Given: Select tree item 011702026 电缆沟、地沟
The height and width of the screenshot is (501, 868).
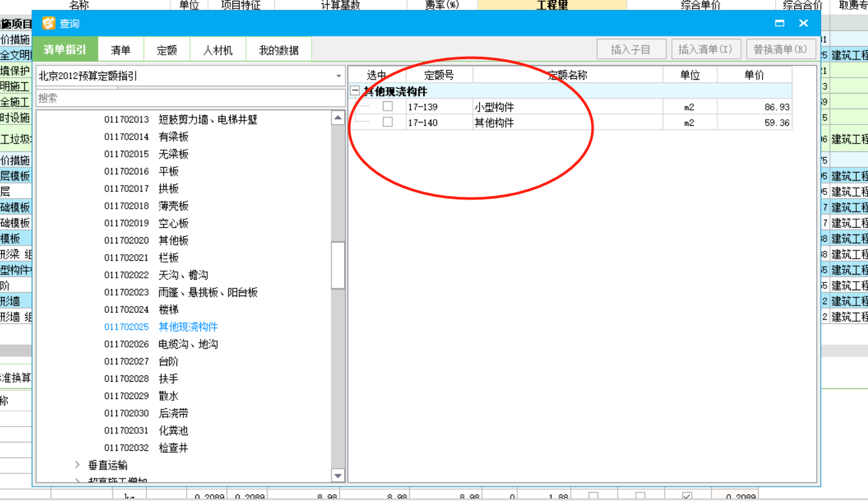Looking at the screenshot, I should pos(161,344).
